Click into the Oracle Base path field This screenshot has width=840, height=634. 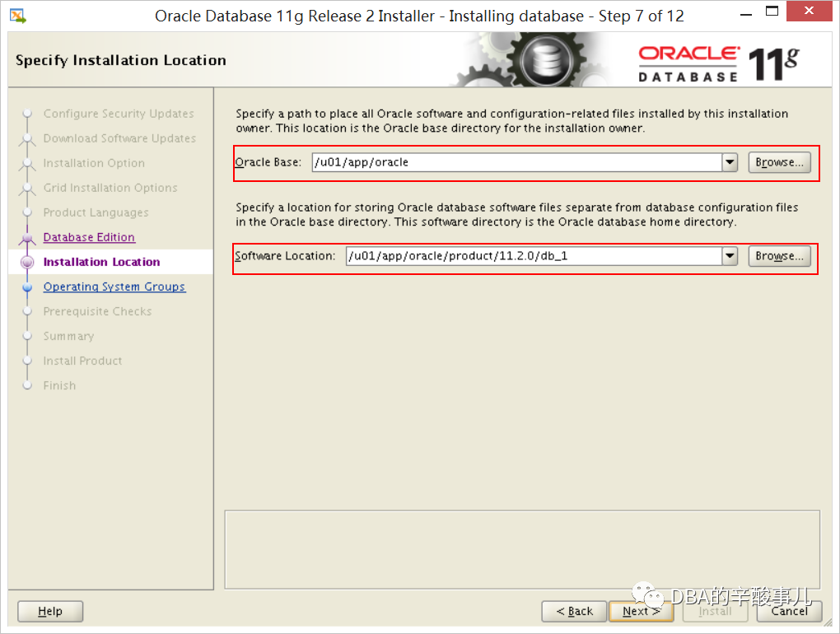pyautogui.click(x=517, y=162)
